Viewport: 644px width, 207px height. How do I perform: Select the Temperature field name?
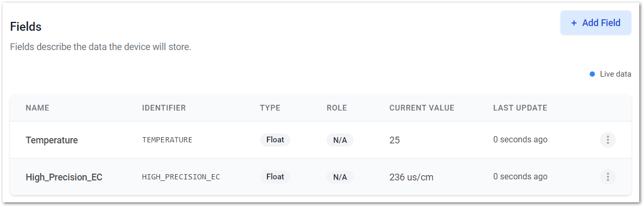coord(52,140)
